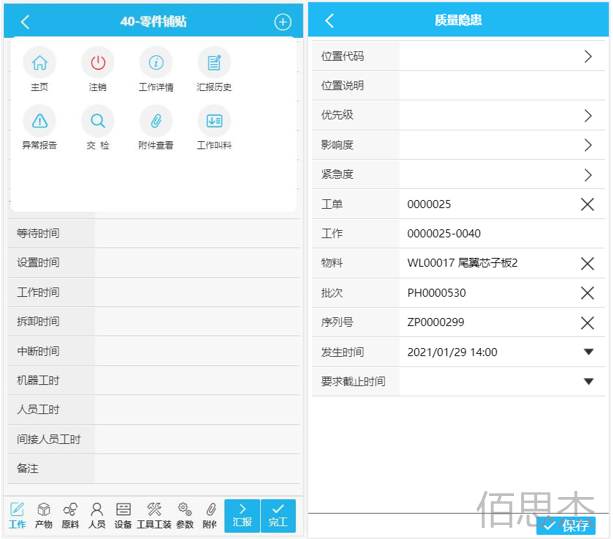Clear the 物料 value WL00017
The height and width of the screenshot is (539, 613).
pos(587,263)
